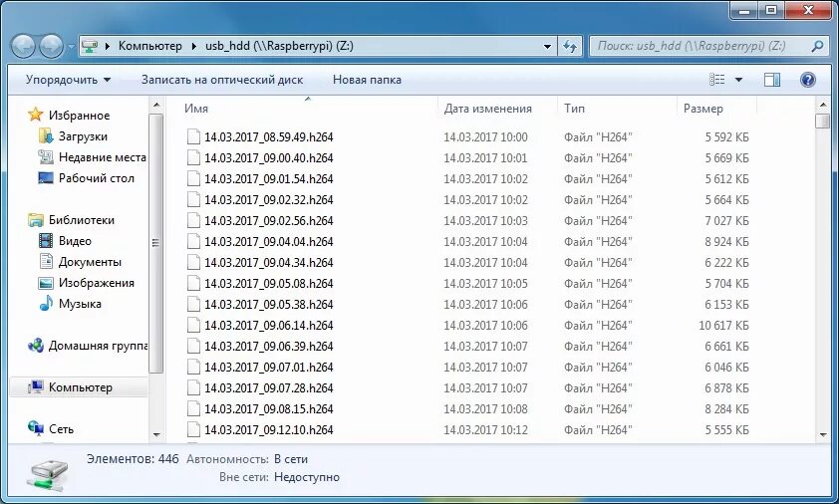Expand arrow before Компьютер in address bar
The height and width of the screenshot is (504, 839).
(107, 46)
